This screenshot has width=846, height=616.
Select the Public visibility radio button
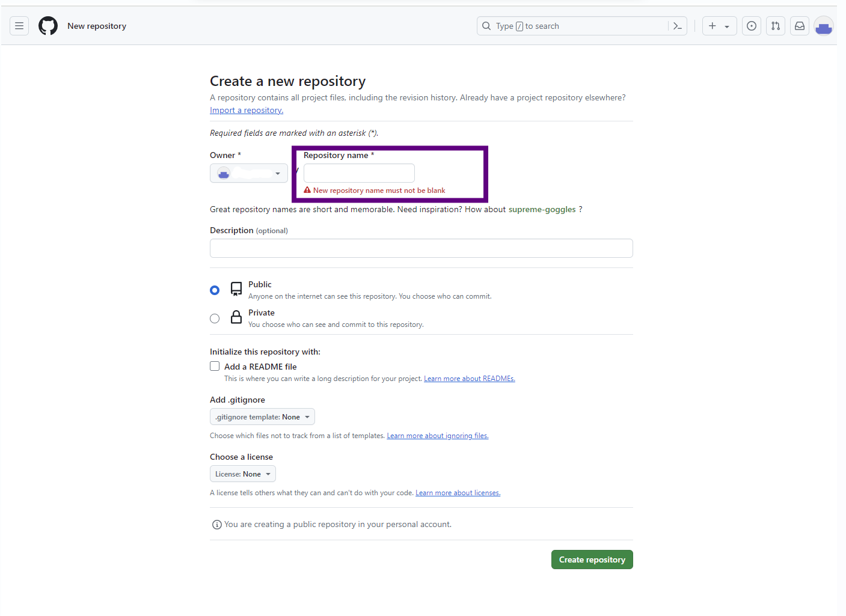click(x=215, y=290)
